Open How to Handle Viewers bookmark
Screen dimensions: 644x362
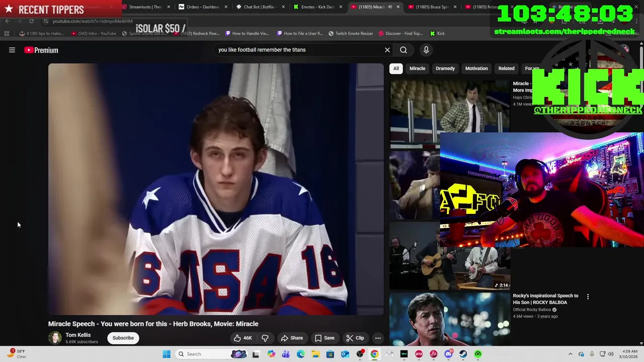pos(247,34)
